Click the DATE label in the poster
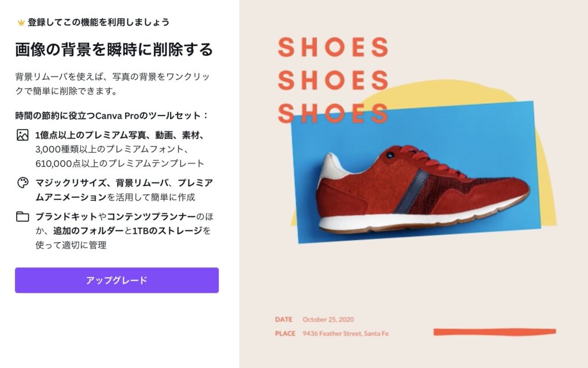This screenshot has height=368, width=588. pyautogui.click(x=284, y=320)
